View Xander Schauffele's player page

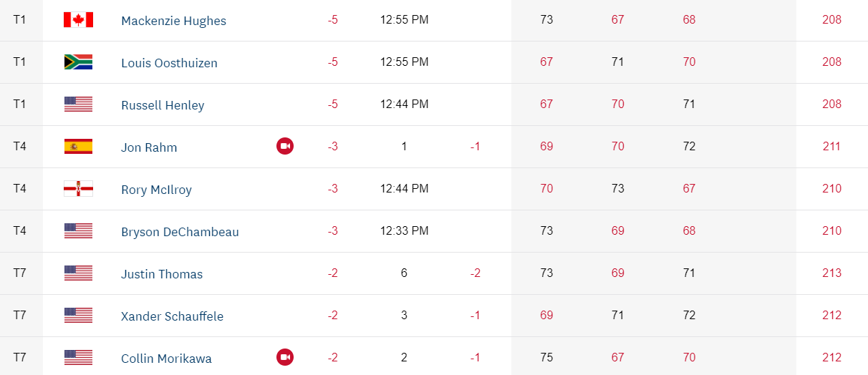pyautogui.click(x=172, y=316)
